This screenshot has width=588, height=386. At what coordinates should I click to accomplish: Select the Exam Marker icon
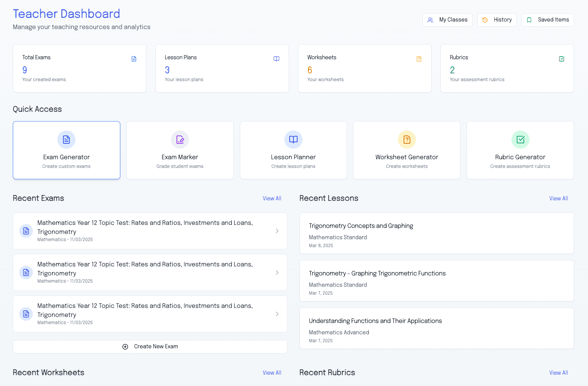tap(180, 140)
